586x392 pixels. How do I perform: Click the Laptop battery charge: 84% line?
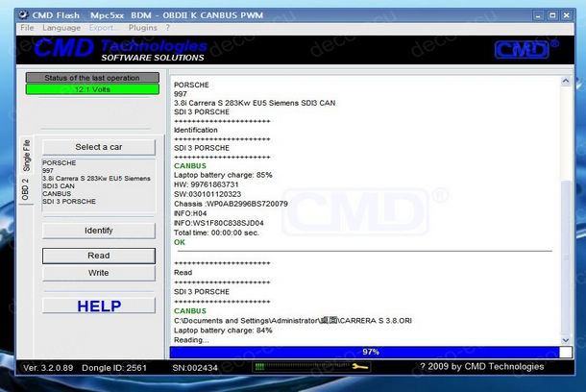point(223,331)
